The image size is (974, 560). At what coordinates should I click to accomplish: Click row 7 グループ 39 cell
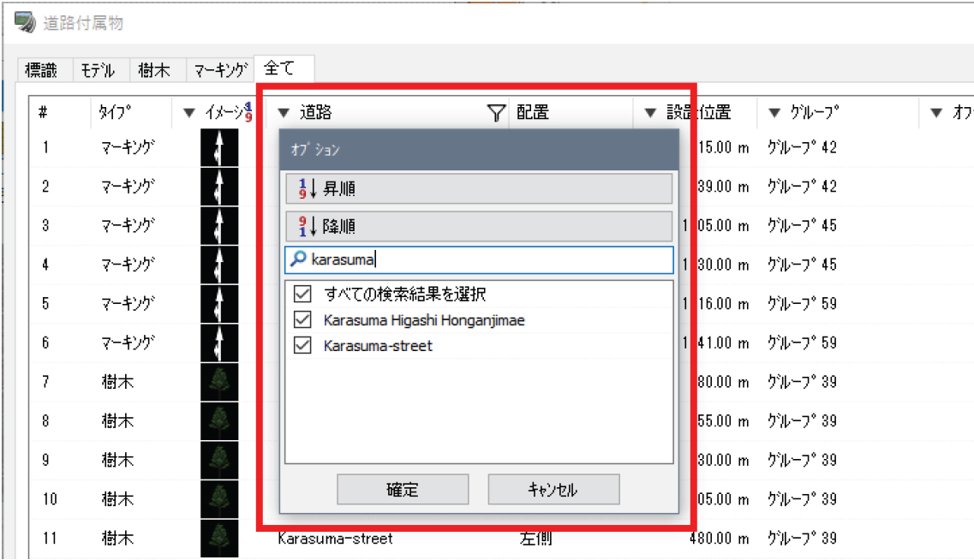tap(803, 383)
